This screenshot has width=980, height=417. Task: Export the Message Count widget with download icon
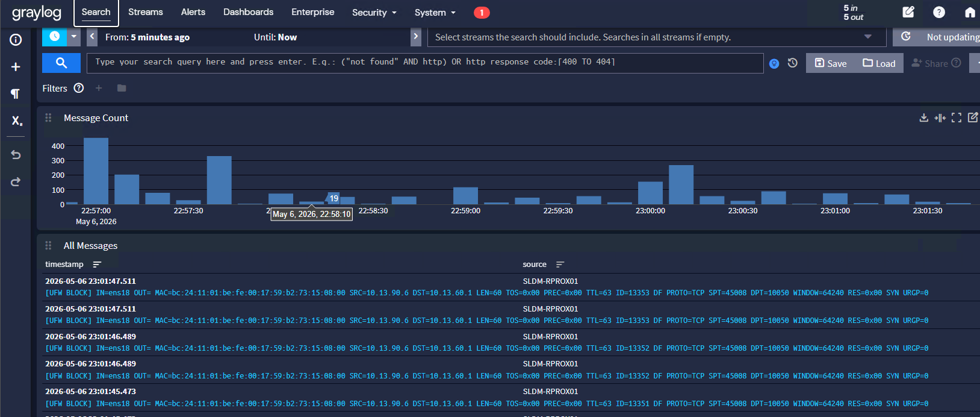tap(924, 118)
